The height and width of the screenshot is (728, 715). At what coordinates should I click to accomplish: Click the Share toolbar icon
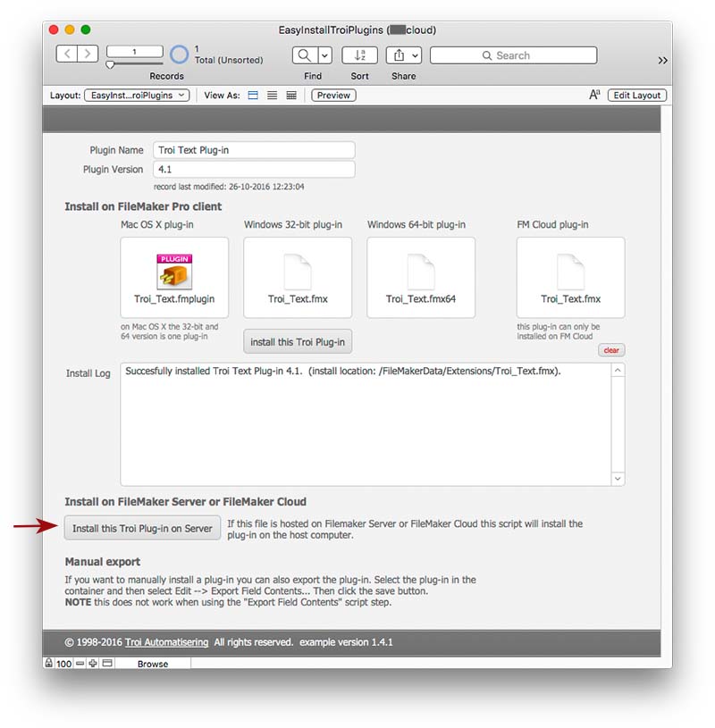399,55
